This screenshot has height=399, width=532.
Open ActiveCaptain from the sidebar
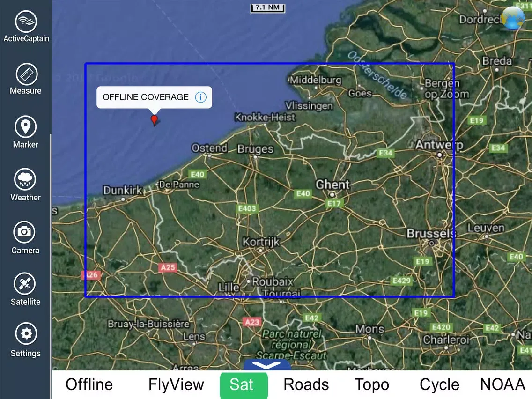pos(26,27)
